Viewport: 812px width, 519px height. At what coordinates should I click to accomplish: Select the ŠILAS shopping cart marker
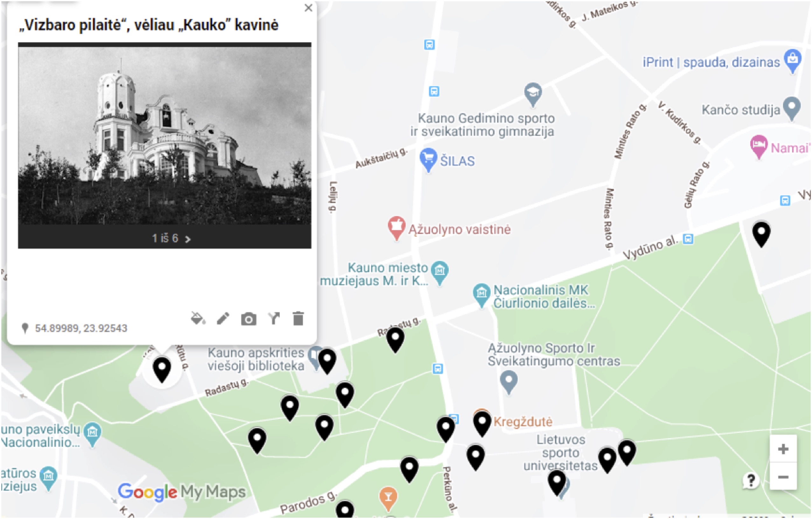tap(428, 160)
